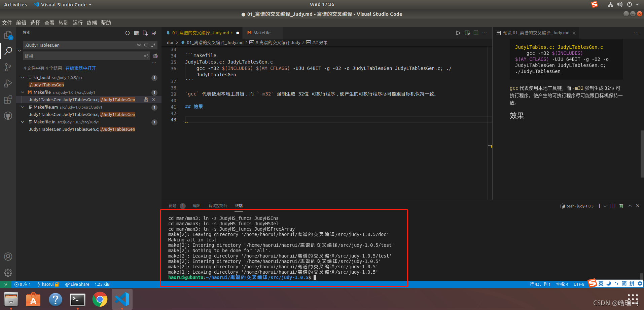Viewport: 644px width, 310px height.
Task: Refresh the search results
Action: click(x=128, y=33)
